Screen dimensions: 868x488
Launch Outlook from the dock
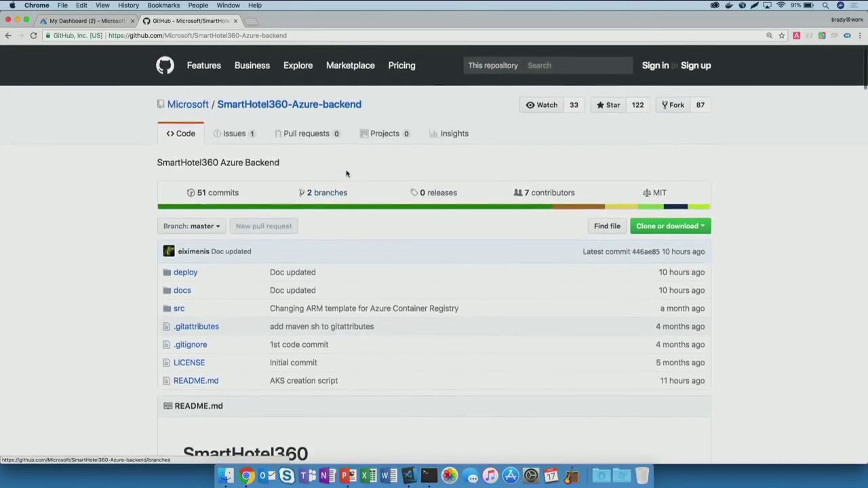[267, 475]
